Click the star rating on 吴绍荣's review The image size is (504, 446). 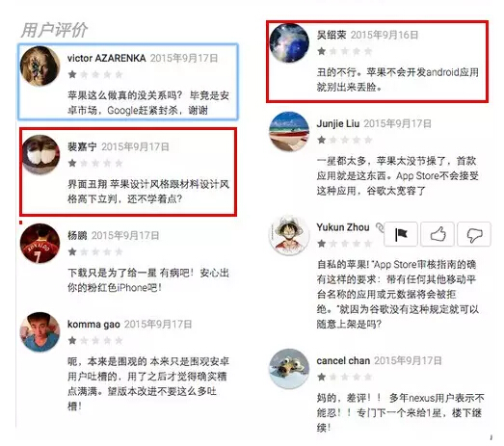pyautogui.click(x=345, y=51)
